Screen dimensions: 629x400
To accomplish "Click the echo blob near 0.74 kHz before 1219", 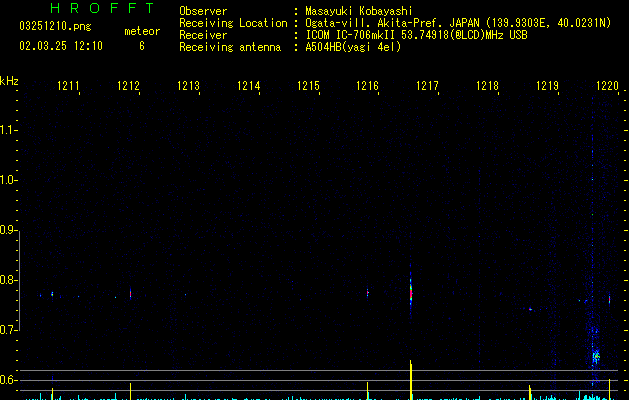I will click(530, 309).
